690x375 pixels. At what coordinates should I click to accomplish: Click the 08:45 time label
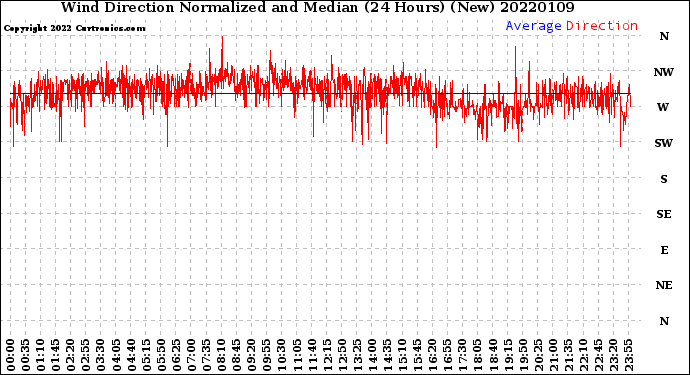237,355
